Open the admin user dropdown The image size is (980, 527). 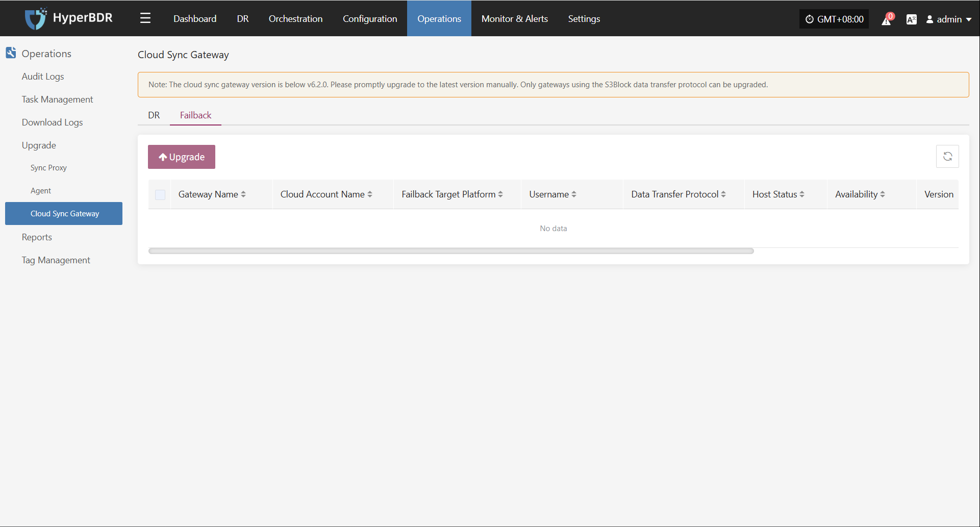tap(949, 19)
